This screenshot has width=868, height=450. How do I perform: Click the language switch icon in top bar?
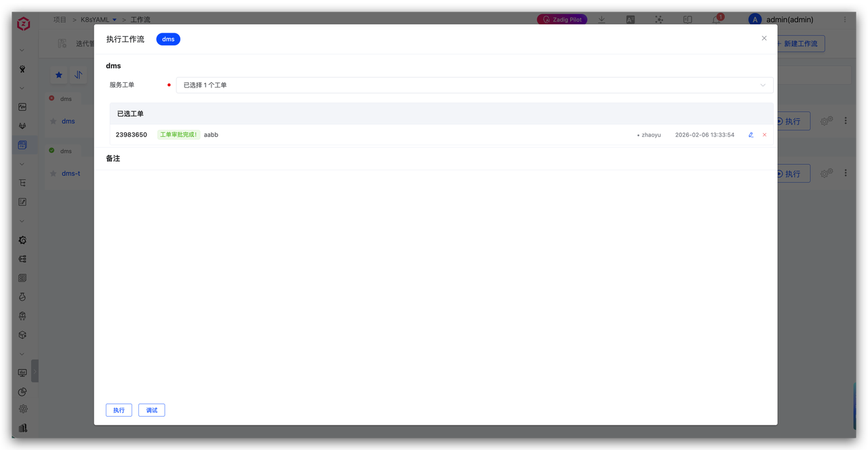(630, 20)
